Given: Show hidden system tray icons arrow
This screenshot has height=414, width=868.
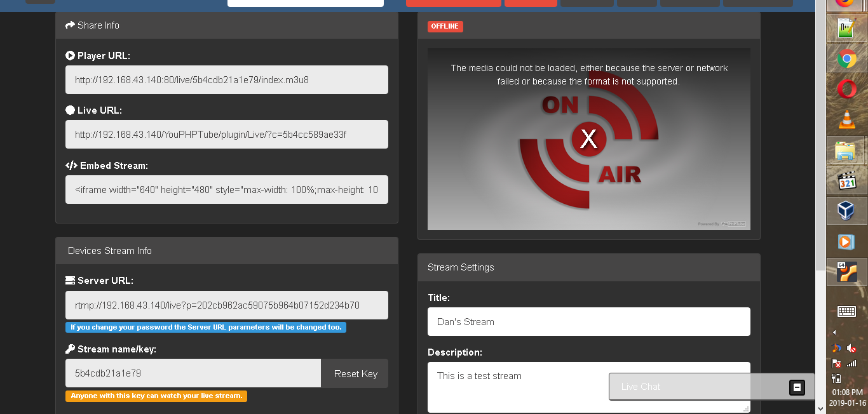Looking at the screenshot, I should 834,332.
